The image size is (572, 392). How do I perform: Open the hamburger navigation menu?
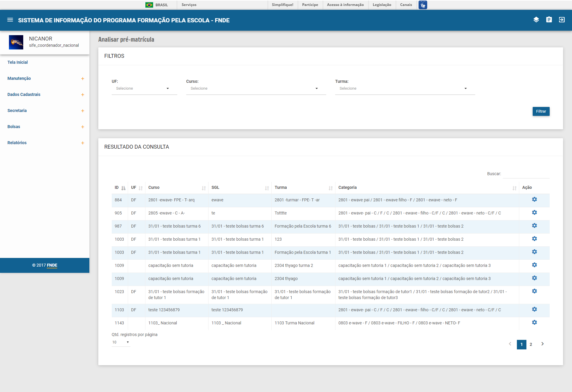tap(10, 20)
